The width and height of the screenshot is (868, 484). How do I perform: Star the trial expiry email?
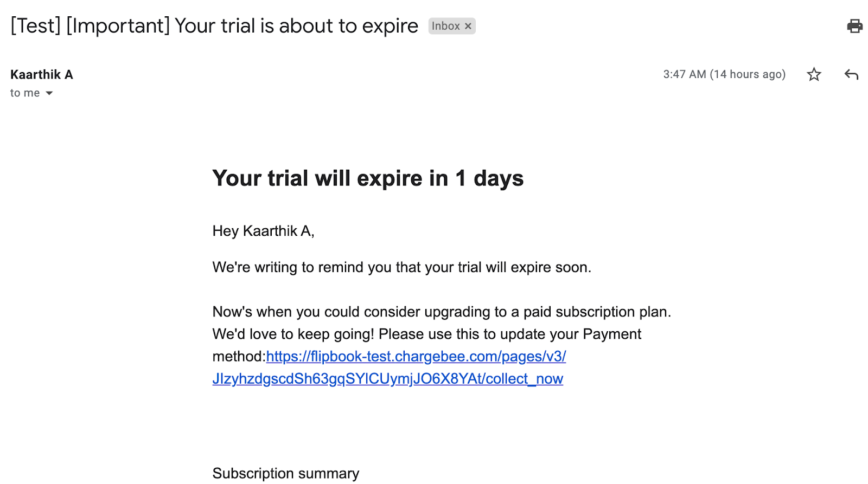814,74
